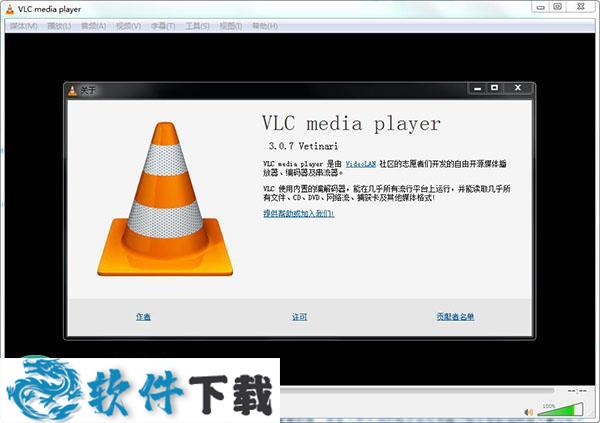Open the 作者 link in About dialog

click(143, 317)
